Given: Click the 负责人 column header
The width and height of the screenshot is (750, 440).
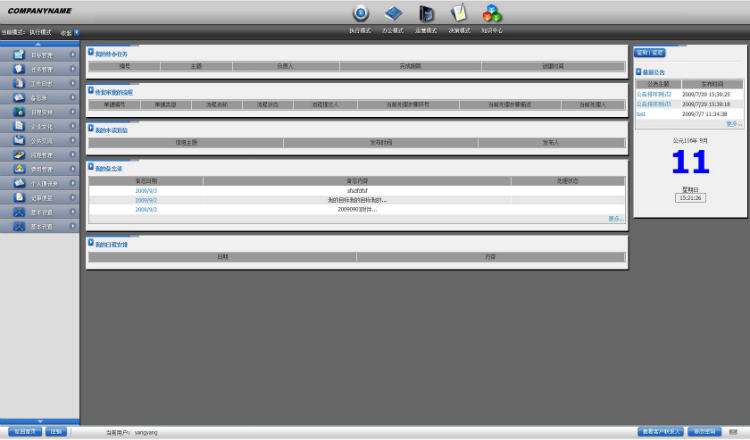Looking at the screenshot, I should pyautogui.click(x=286, y=66).
